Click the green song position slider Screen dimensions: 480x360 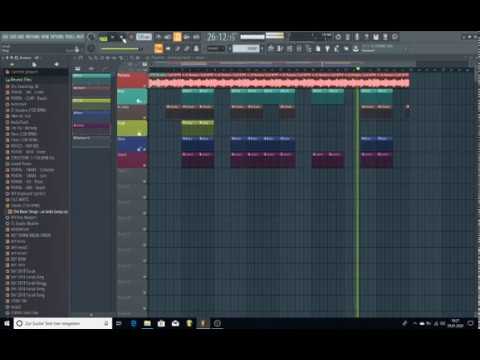pyautogui.click(x=121, y=49)
